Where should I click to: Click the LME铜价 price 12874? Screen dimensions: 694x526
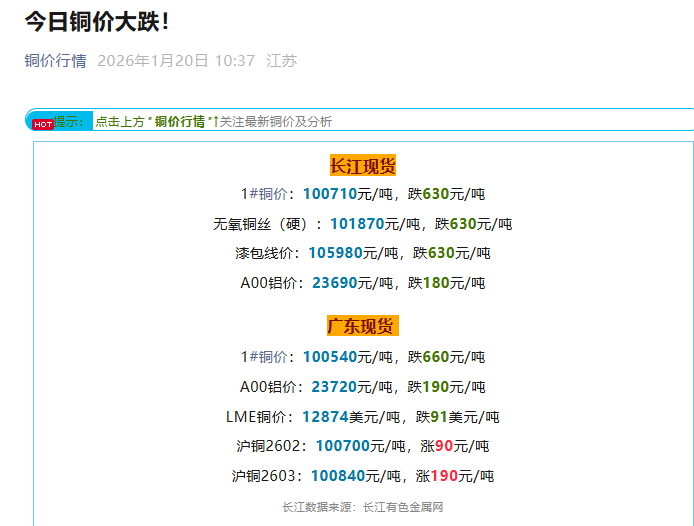(x=324, y=417)
